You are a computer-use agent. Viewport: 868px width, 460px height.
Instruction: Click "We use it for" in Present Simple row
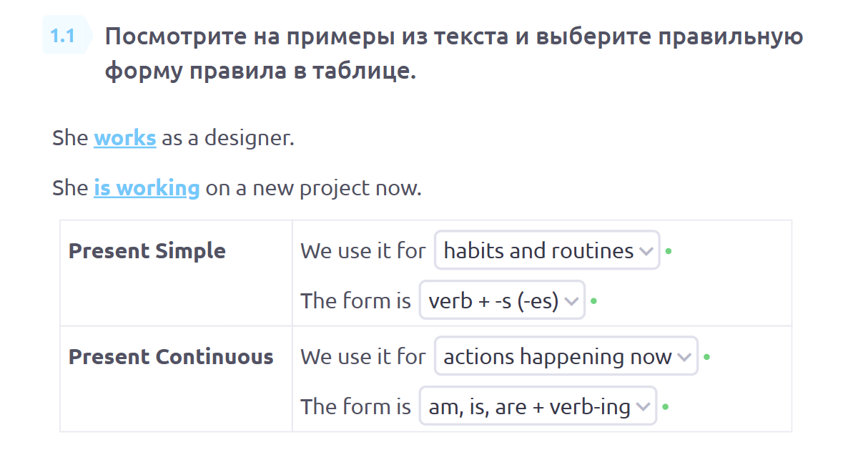[x=363, y=251]
